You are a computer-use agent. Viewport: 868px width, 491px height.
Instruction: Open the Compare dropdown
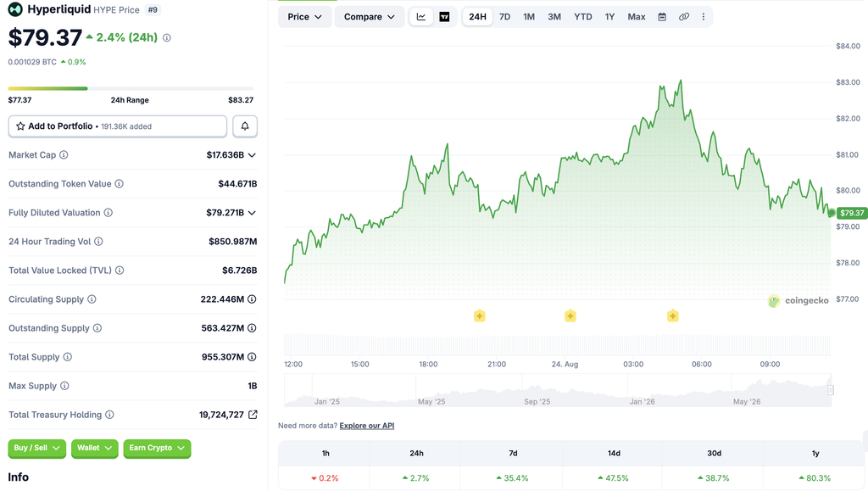370,17
